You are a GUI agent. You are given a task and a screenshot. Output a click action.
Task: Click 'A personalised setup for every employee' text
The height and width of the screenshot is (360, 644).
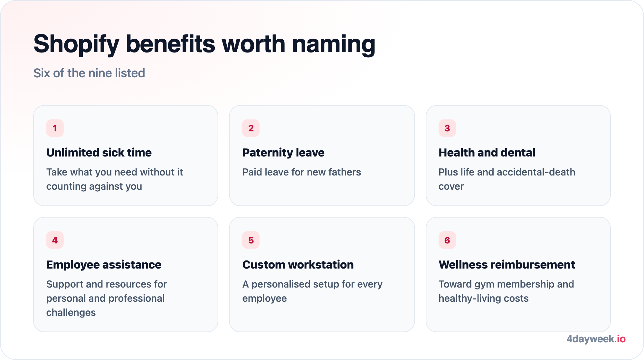point(312,291)
